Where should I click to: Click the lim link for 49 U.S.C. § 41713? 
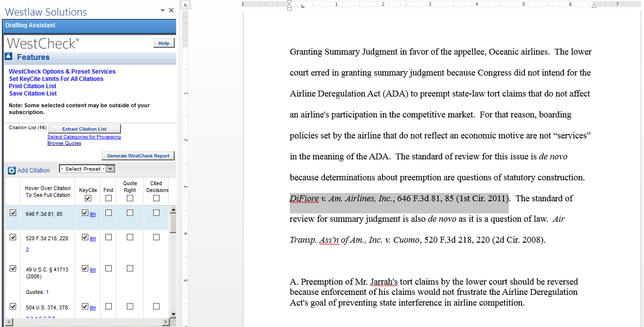(93, 269)
